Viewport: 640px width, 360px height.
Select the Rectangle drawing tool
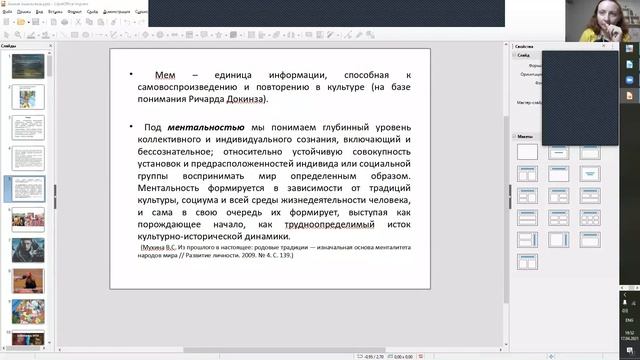point(74,35)
